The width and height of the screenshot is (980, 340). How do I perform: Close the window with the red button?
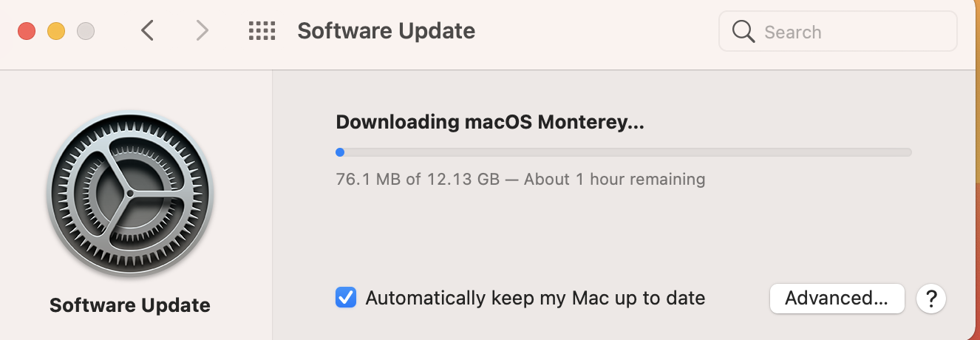[27, 31]
